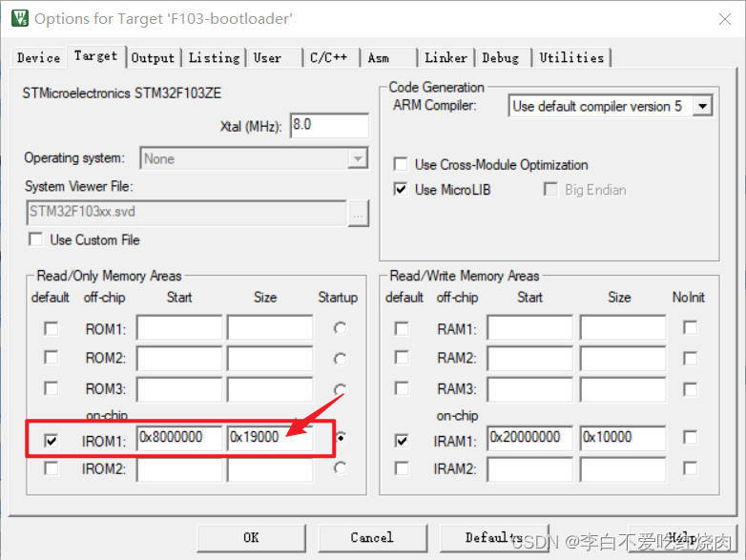
Task: Check the IRAM2 NoInit checkbox
Action: [690, 468]
